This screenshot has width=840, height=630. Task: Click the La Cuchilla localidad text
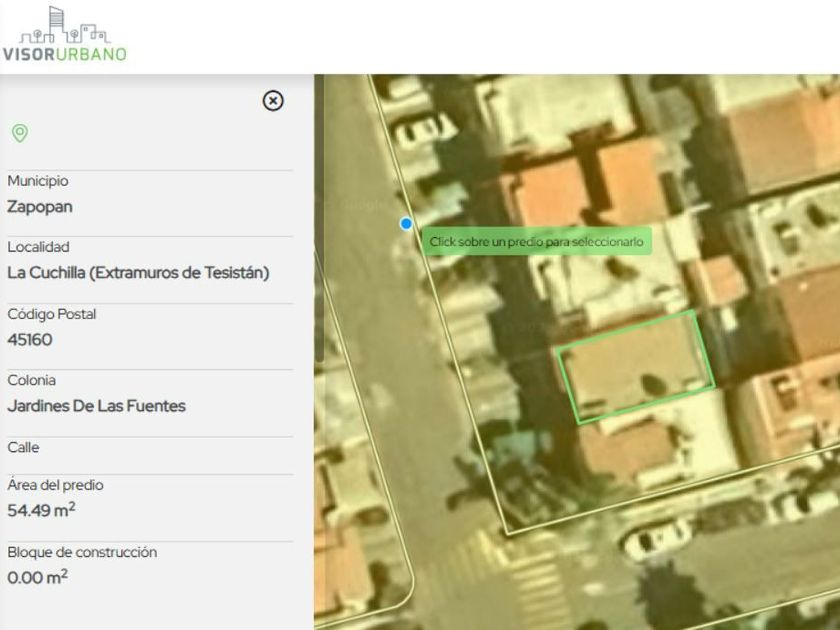pyautogui.click(x=138, y=272)
